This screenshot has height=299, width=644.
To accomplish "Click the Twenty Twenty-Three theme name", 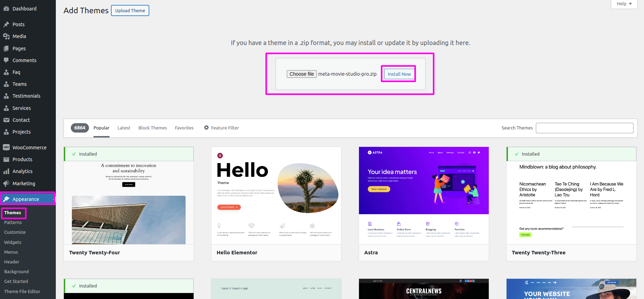I will pos(539,253).
